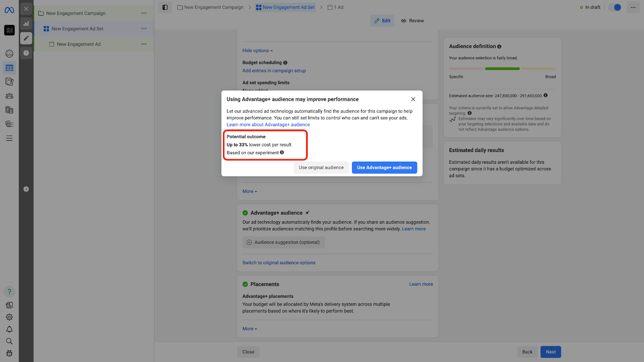The height and width of the screenshot is (362, 644).
Task: Go to 1 Ad breadcrumb
Action: (336, 7)
